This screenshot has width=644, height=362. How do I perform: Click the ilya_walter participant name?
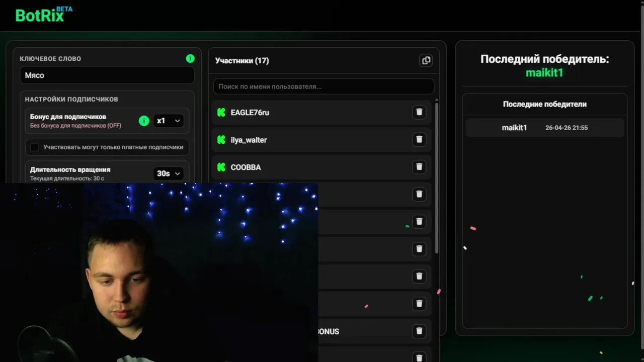tap(249, 140)
